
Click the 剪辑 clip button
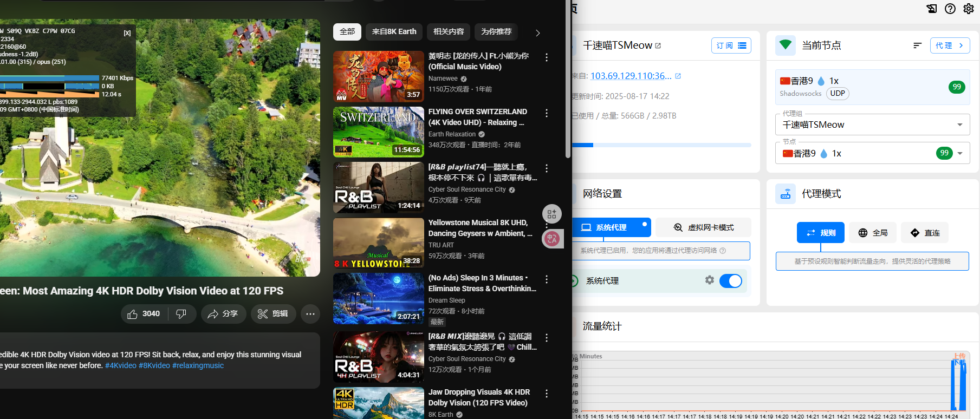(x=273, y=314)
